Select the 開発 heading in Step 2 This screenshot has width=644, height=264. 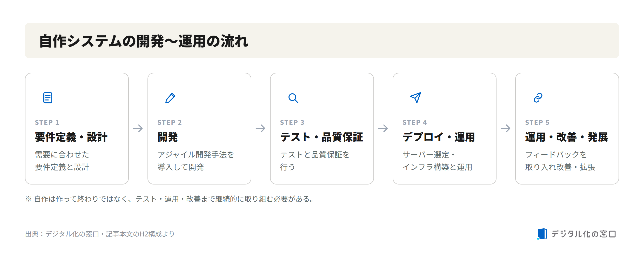(168, 137)
